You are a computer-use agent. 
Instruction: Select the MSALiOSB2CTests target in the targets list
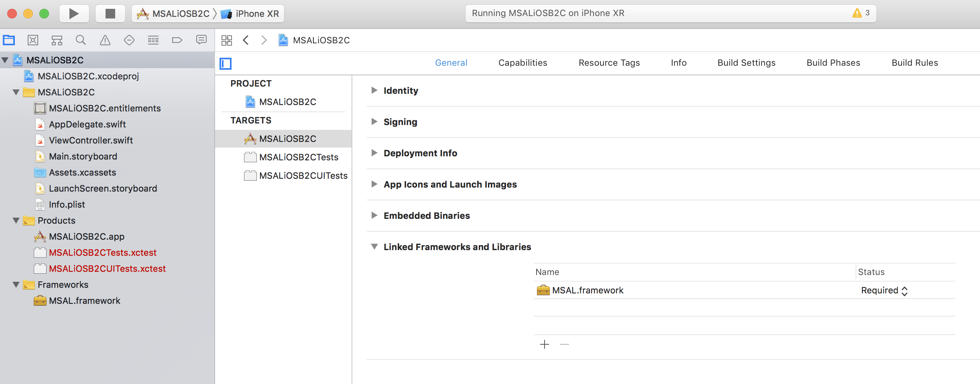[299, 157]
